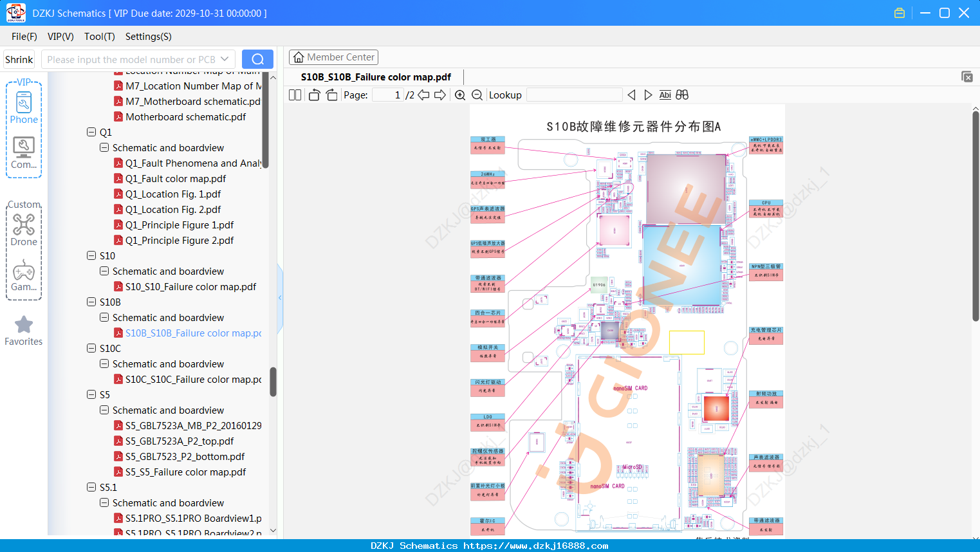Collapse the S10 tree node
This screenshot has height=552, width=980.
pyautogui.click(x=91, y=255)
